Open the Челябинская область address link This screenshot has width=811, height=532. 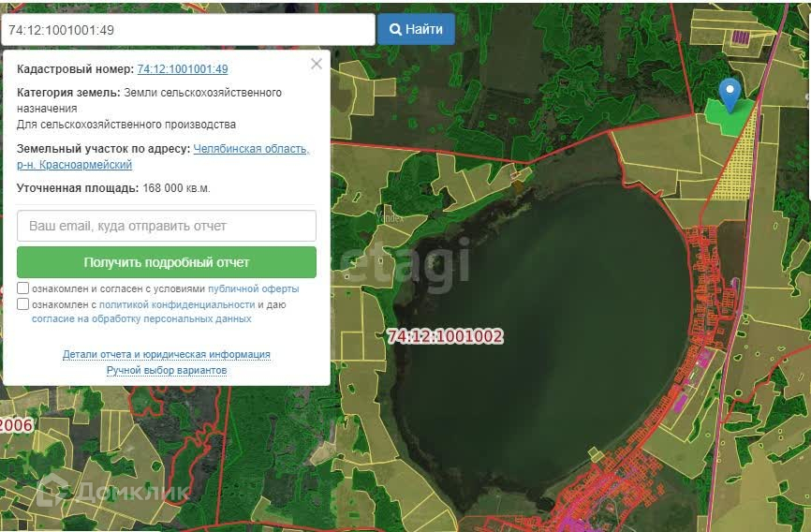pyautogui.click(x=251, y=149)
